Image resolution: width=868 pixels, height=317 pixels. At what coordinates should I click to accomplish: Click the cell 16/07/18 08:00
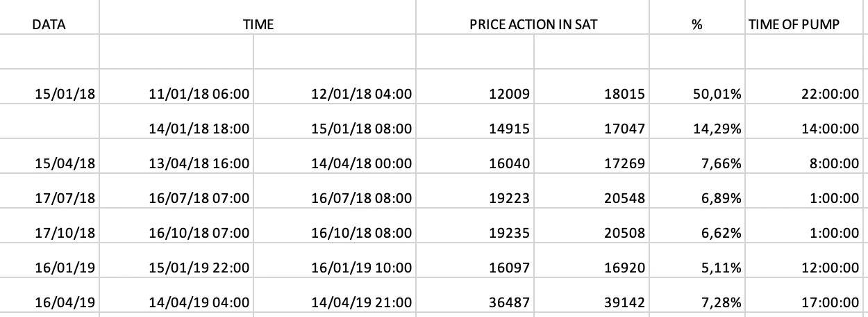pyautogui.click(x=334, y=198)
